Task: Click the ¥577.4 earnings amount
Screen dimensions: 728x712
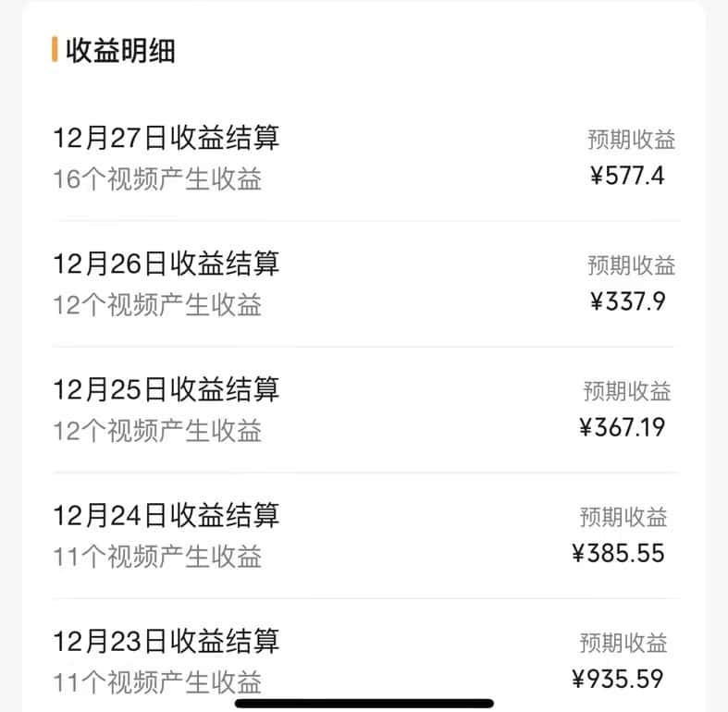Action: pyautogui.click(x=627, y=176)
